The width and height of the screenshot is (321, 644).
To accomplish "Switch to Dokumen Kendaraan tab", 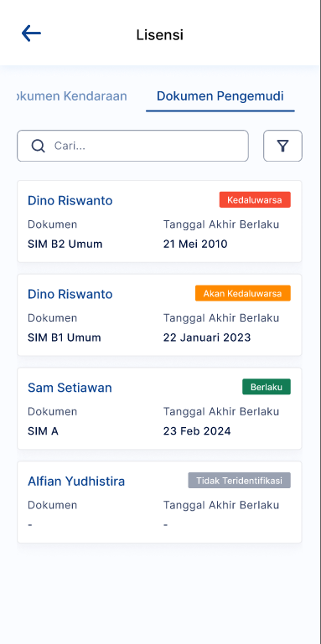I will [71, 96].
